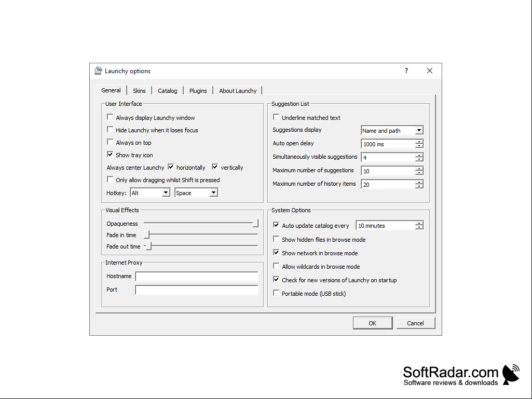
Task: Click the Maximum number of suggestions spinner
Action: [x=392, y=171]
